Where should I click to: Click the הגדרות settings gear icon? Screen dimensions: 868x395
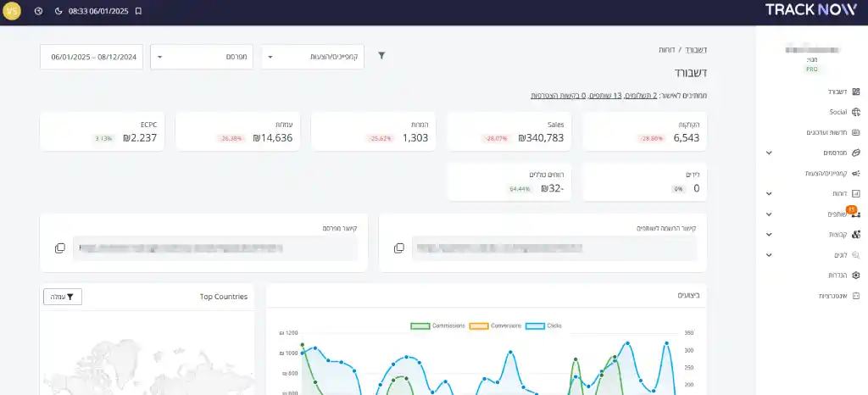[856, 275]
